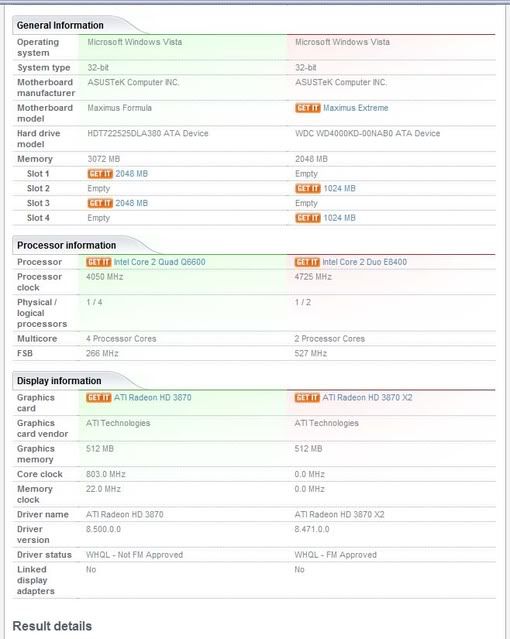Screen dimensions: 510x639
Task: Click GET IT badge in left Slot 1 row
Action: click(x=100, y=174)
